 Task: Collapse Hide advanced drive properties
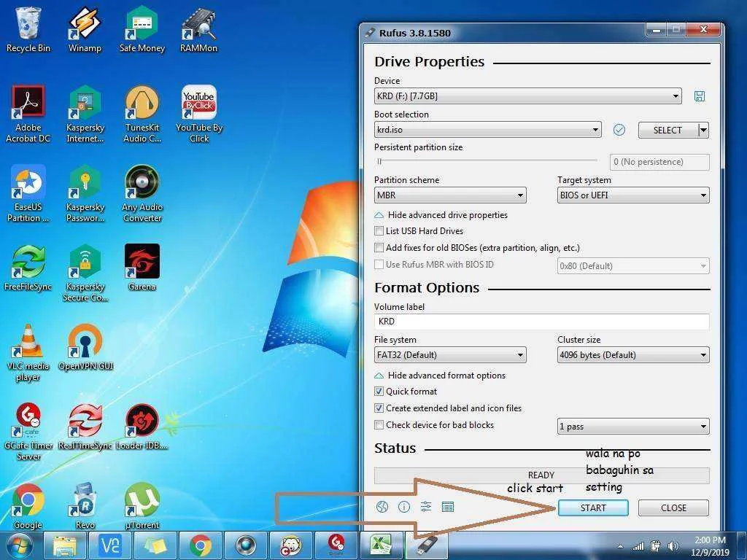(x=441, y=215)
